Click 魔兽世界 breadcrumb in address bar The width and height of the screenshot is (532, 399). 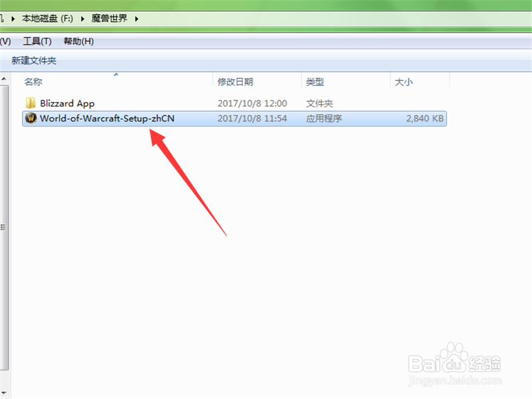109,19
